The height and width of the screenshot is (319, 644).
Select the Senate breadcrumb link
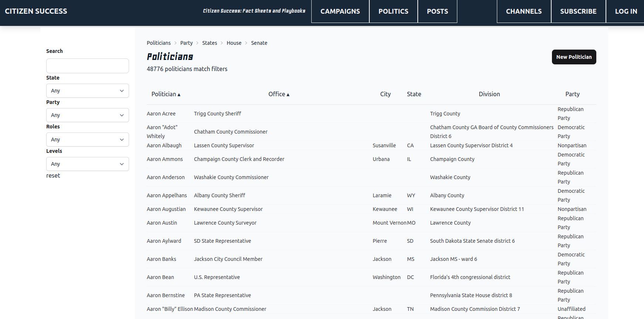coord(259,43)
